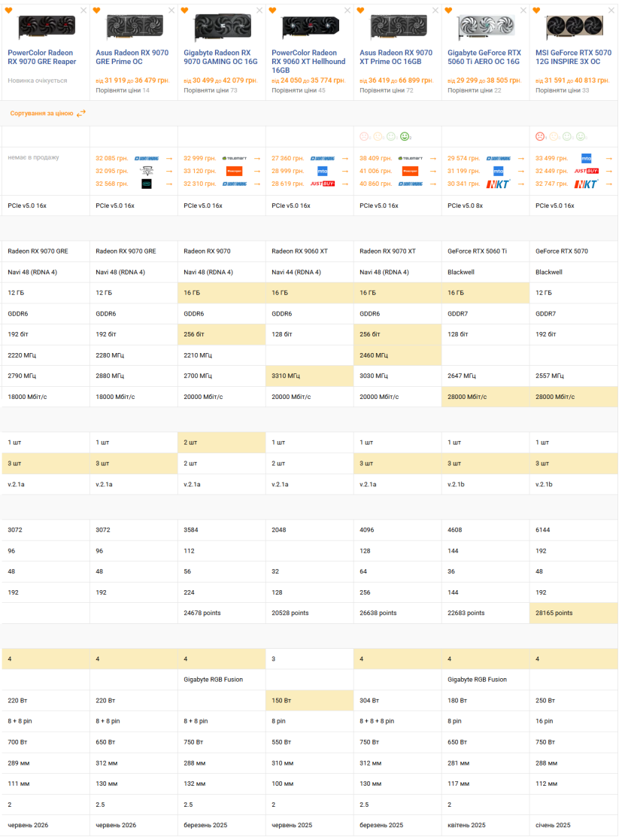Click the NKT shop logo at 30 341 грн.

tap(497, 184)
